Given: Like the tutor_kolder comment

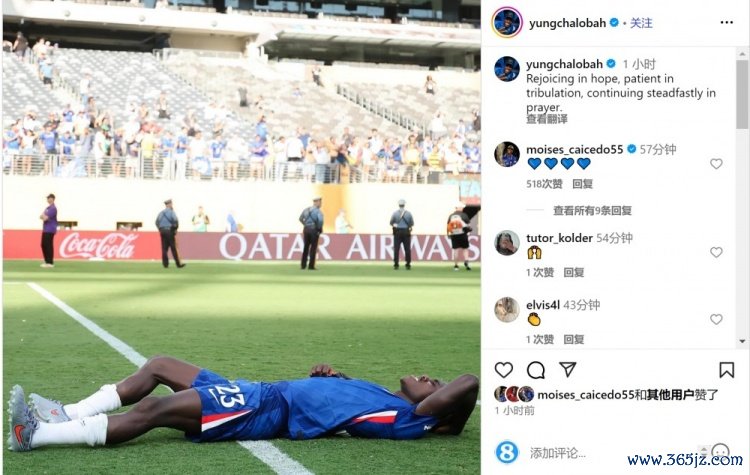Looking at the screenshot, I should (x=716, y=252).
